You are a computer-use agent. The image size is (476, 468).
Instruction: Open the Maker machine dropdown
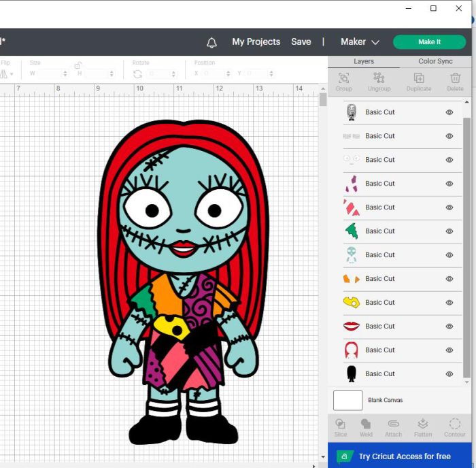click(360, 42)
